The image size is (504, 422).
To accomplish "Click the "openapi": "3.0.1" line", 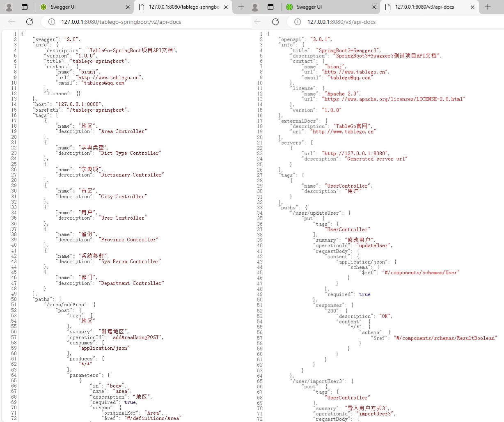I will [305, 39].
